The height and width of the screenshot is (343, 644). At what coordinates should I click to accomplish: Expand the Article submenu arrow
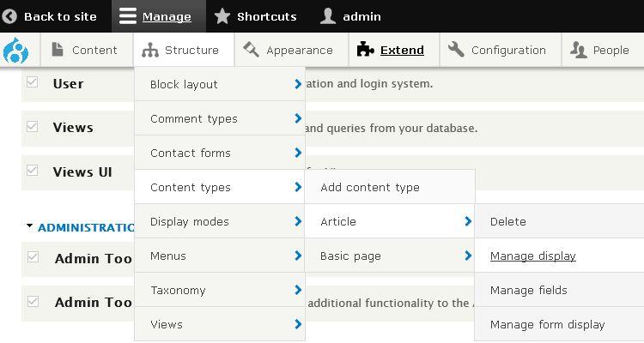[468, 221]
